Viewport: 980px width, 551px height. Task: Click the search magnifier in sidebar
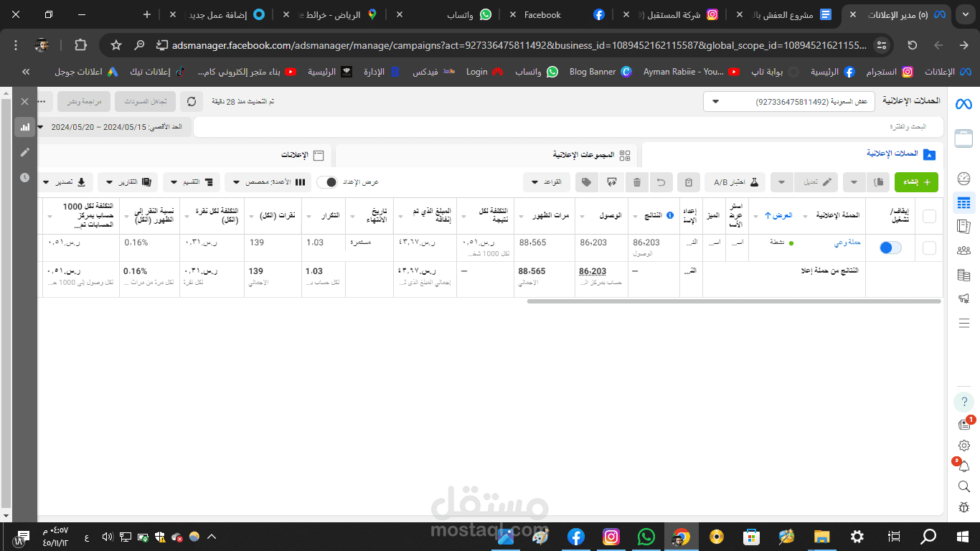tap(963, 486)
